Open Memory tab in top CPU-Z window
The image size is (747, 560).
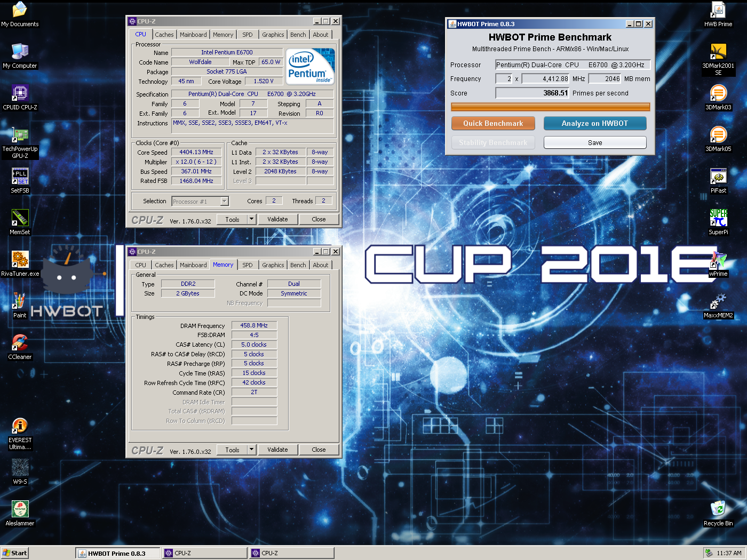[x=223, y=35]
